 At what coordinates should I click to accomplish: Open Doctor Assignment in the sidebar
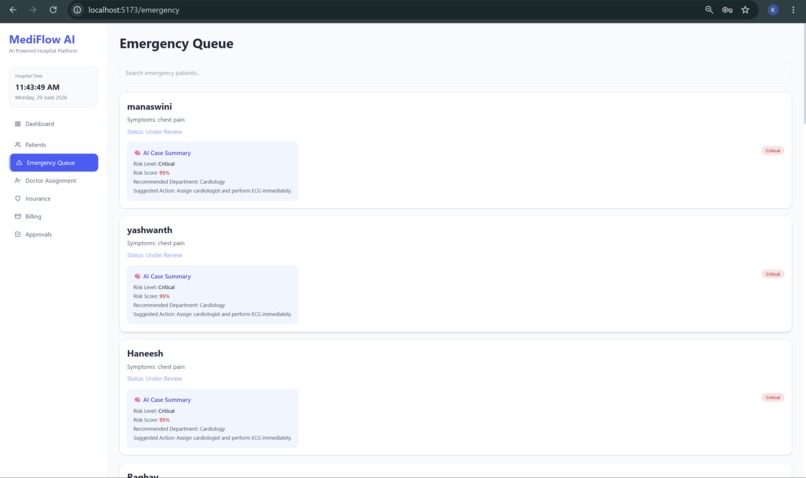[x=53, y=180]
